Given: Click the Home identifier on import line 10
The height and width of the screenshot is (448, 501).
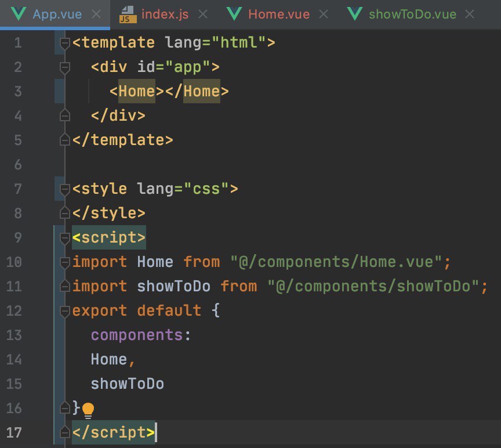Looking at the screenshot, I should coord(155,262).
